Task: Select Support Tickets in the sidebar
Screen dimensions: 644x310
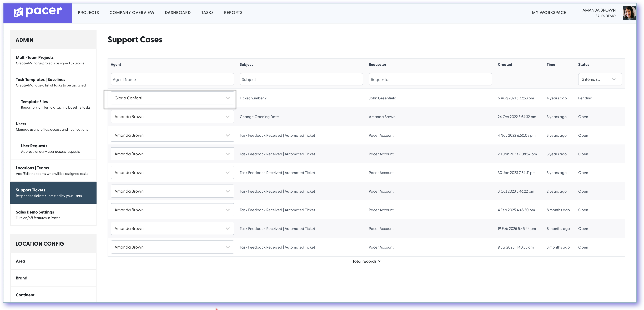Action: pos(53,193)
